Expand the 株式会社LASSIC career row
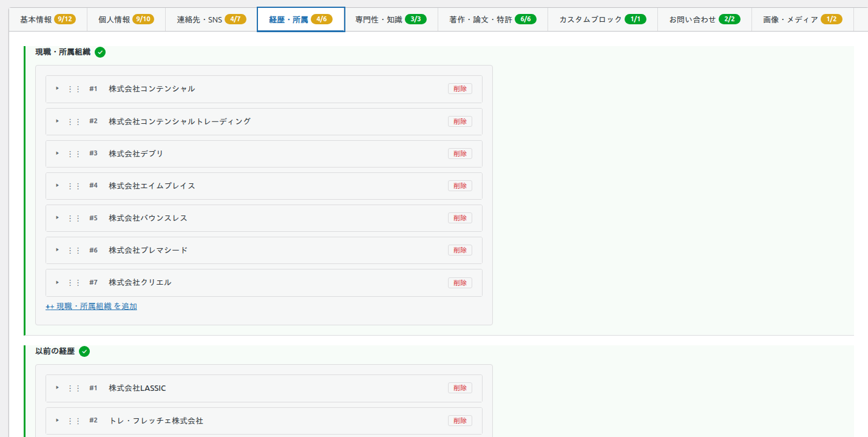868x437 pixels. (58, 387)
